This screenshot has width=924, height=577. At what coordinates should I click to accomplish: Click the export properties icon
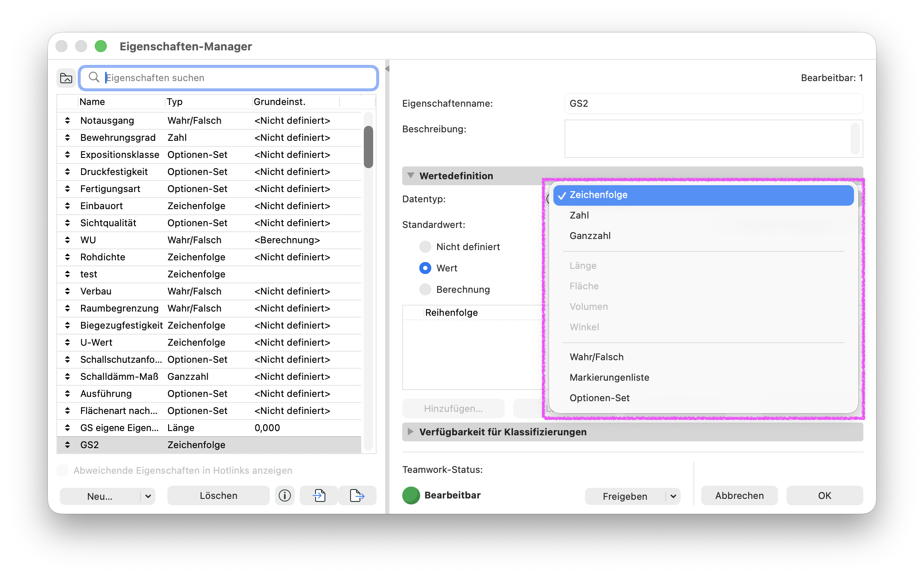tap(357, 495)
